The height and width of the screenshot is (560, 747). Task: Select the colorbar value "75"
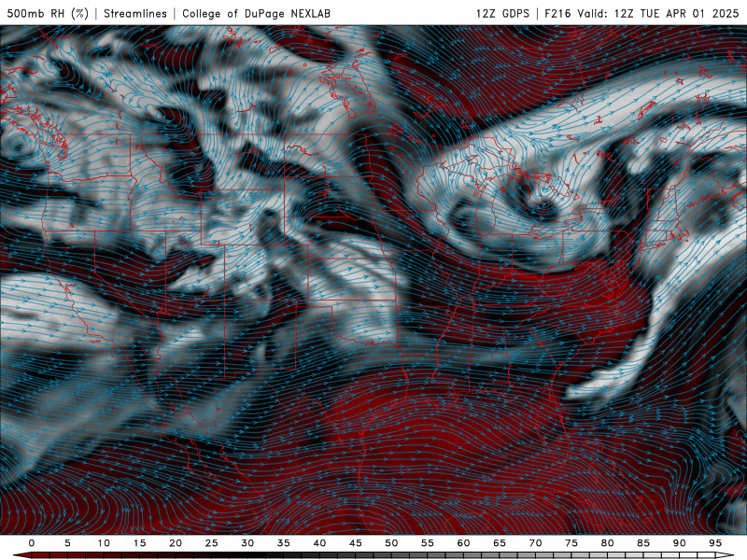tap(571, 543)
